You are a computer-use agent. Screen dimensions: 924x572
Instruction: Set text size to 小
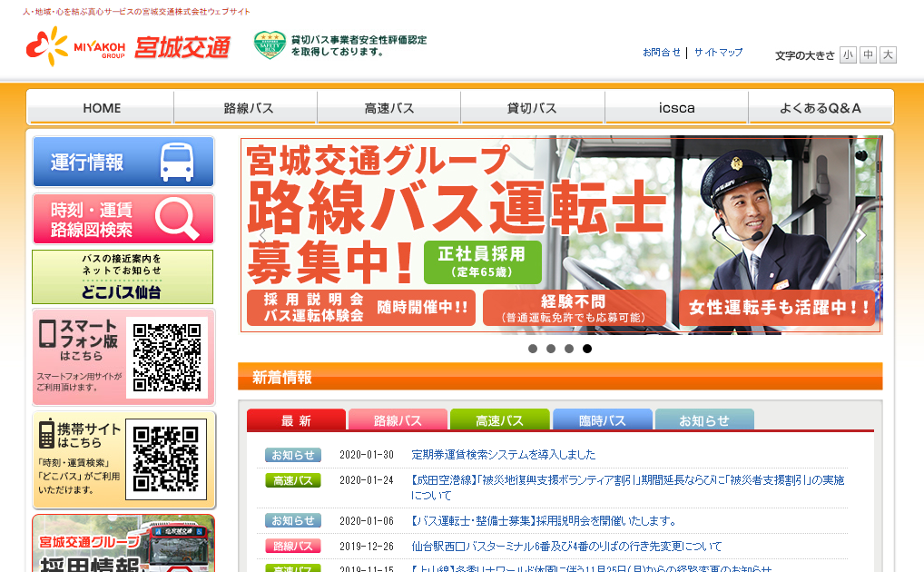(x=848, y=54)
